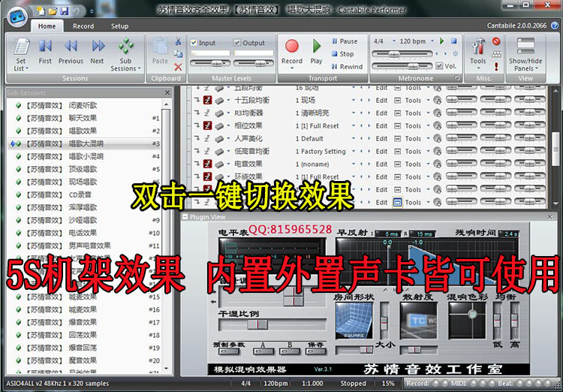Open preset dropdown for 低高音均衡

[354, 151]
